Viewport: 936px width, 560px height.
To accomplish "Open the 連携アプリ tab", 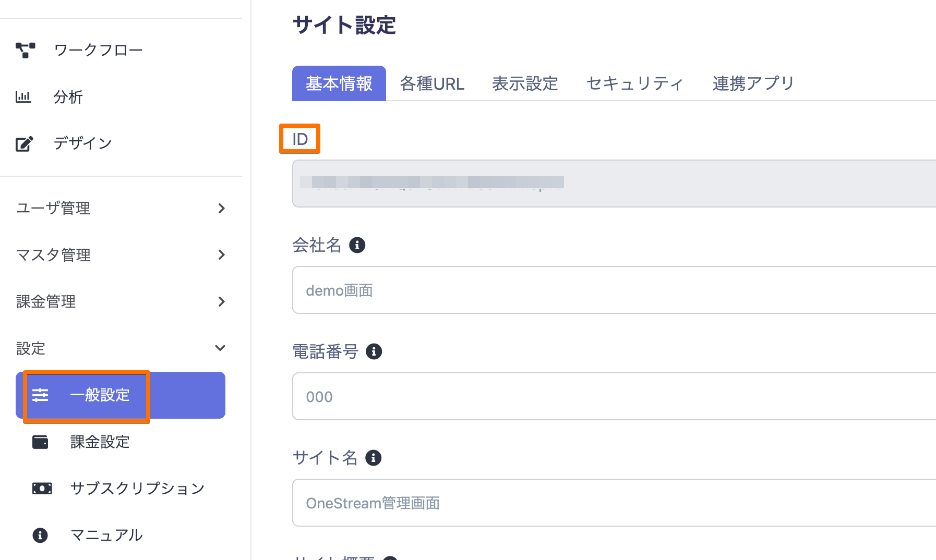I will tap(753, 83).
